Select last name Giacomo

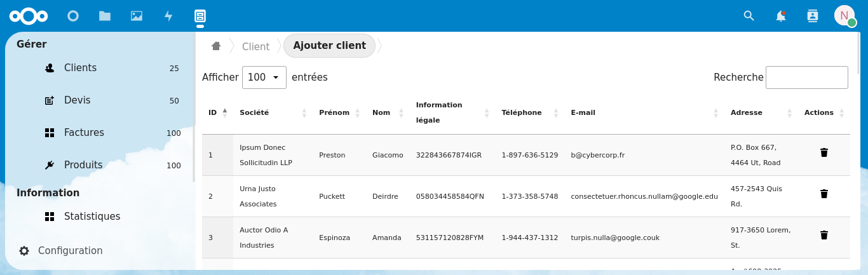pyautogui.click(x=388, y=155)
